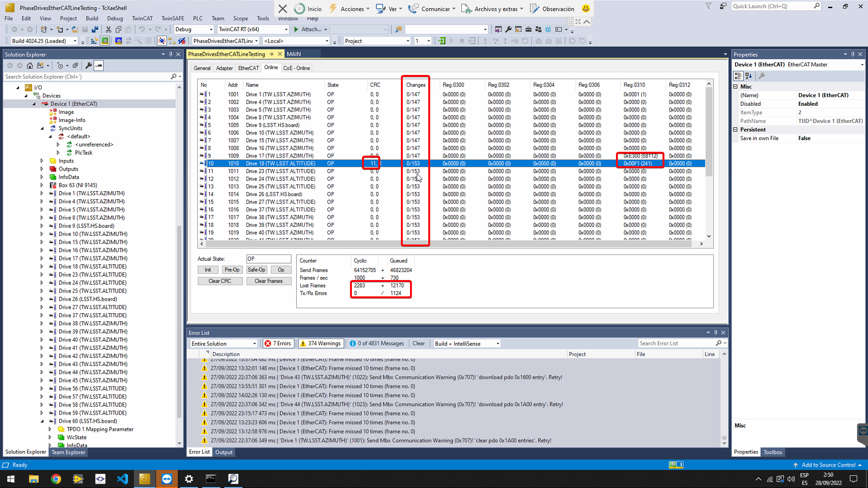Screen dimensions: 868x488
Task: Click the Cut scissors toolbar icon
Action: point(108,29)
